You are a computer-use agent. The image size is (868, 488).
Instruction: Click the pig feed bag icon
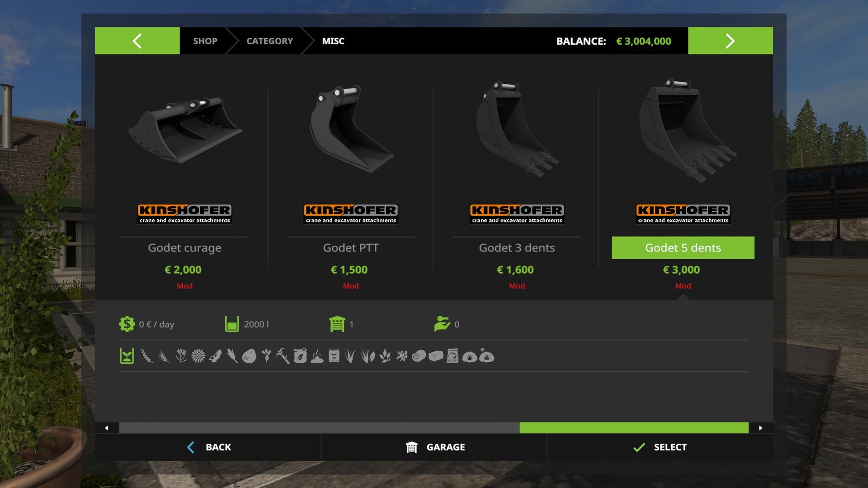tap(452, 356)
